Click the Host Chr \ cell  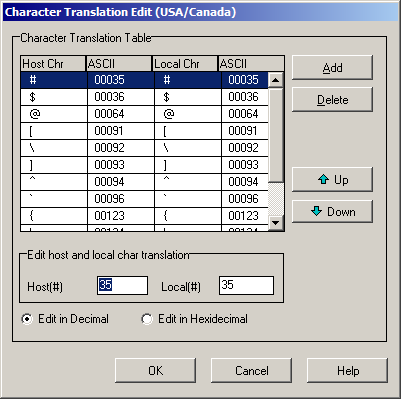pos(54,148)
